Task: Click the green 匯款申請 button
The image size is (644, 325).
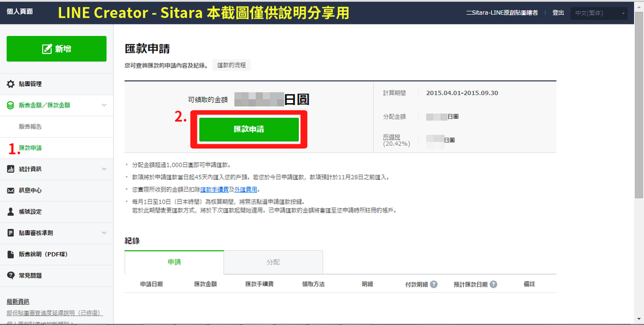Action: 249,129
